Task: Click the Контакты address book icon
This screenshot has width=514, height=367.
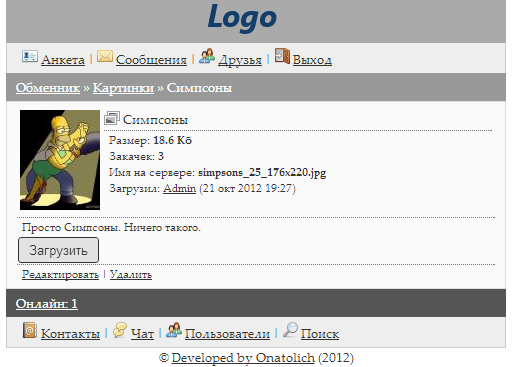Action: pos(30,330)
